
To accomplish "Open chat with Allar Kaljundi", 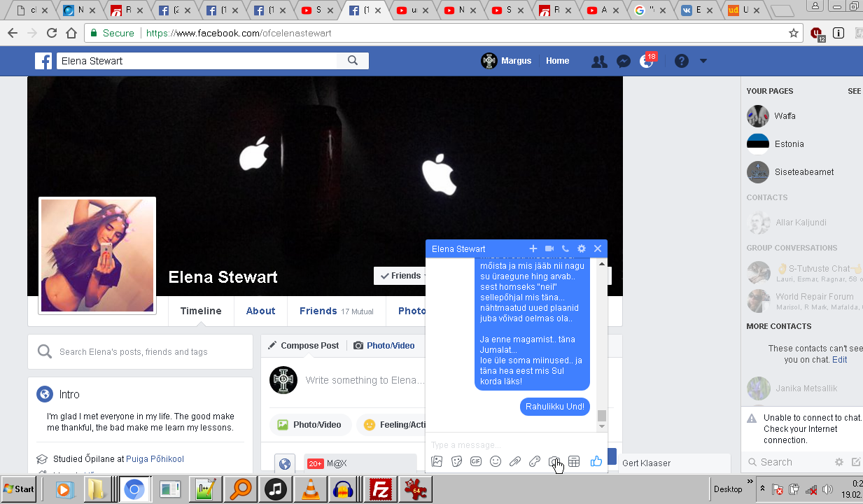I will click(x=802, y=223).
